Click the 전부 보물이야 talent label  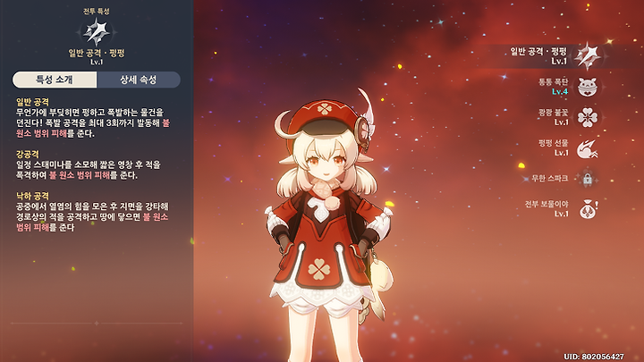[547, 204]
